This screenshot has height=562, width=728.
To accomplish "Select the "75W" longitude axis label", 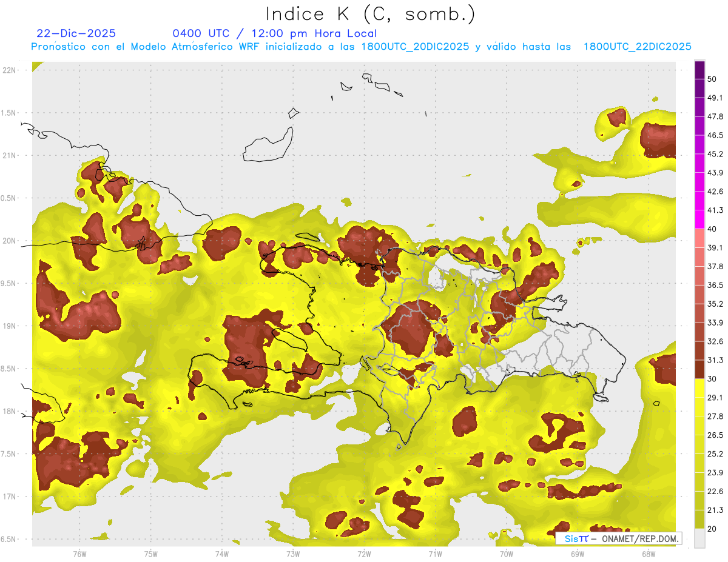I will tap(150, 554).
